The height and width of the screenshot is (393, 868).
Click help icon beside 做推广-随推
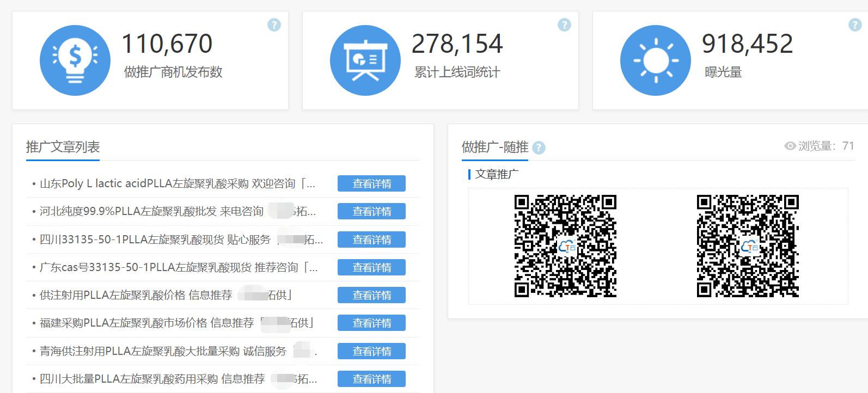pos(539,148)
